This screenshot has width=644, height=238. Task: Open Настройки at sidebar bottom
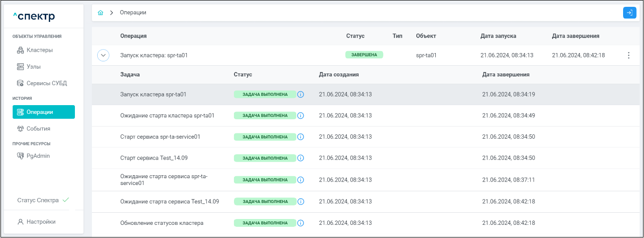[x=41, y=222]
